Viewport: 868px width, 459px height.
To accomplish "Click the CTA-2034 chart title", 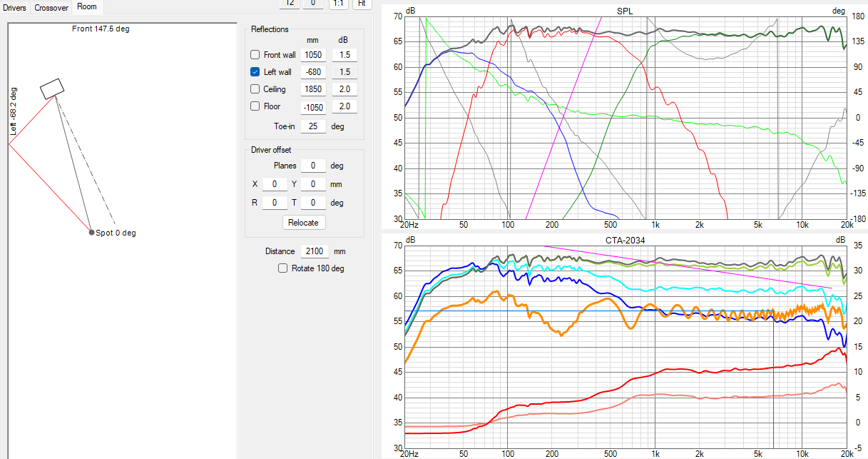I will [x=625, y=241].
